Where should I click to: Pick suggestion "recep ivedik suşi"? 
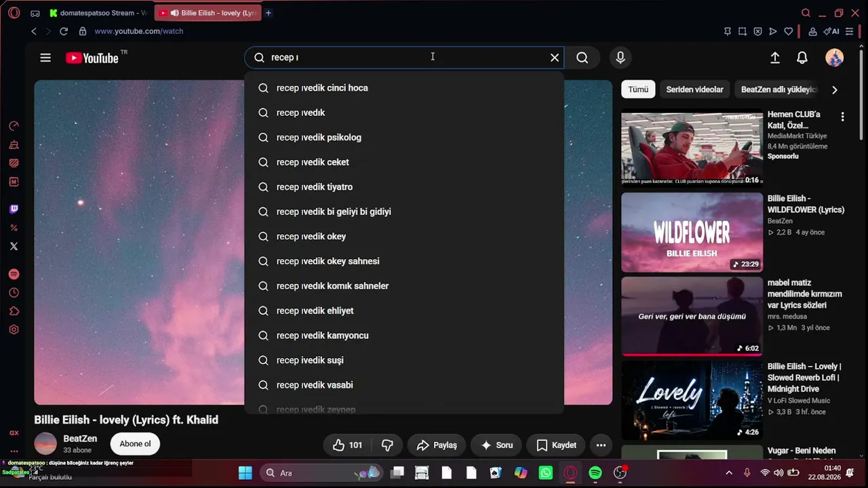coord(404,360)
